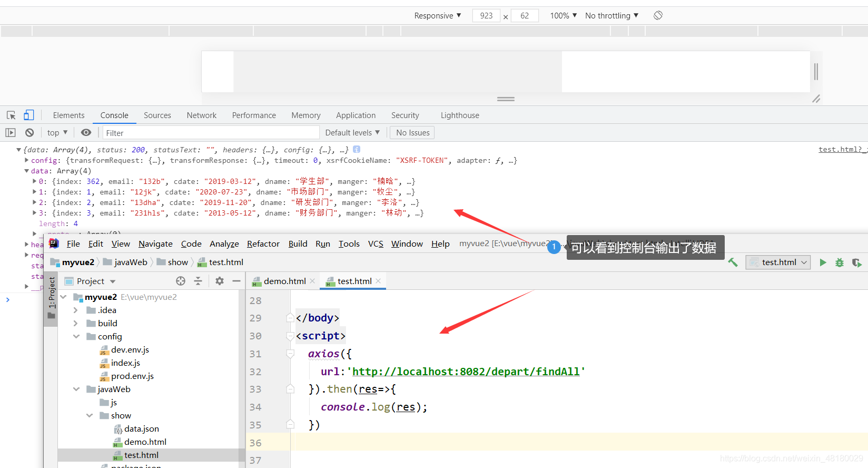
Task: Click the localhost findAll URL in code
Action: click(466, 372)
